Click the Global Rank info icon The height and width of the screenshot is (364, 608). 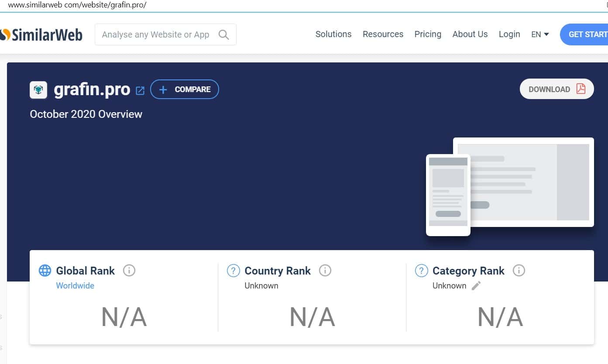click(x=129, y=271)
